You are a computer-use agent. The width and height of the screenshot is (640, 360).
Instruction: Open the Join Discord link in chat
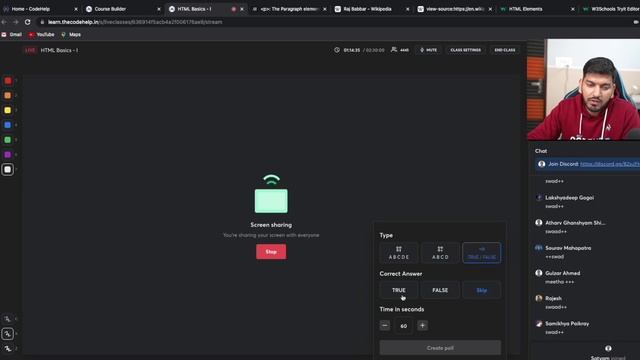click(x=610, y=164)
